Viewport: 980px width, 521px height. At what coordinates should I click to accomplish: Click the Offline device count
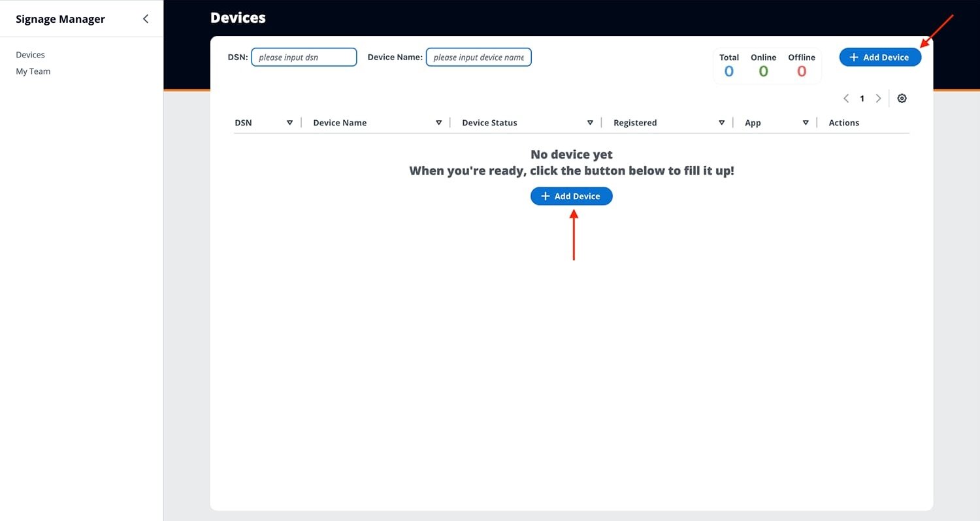(x=802, y=72)
